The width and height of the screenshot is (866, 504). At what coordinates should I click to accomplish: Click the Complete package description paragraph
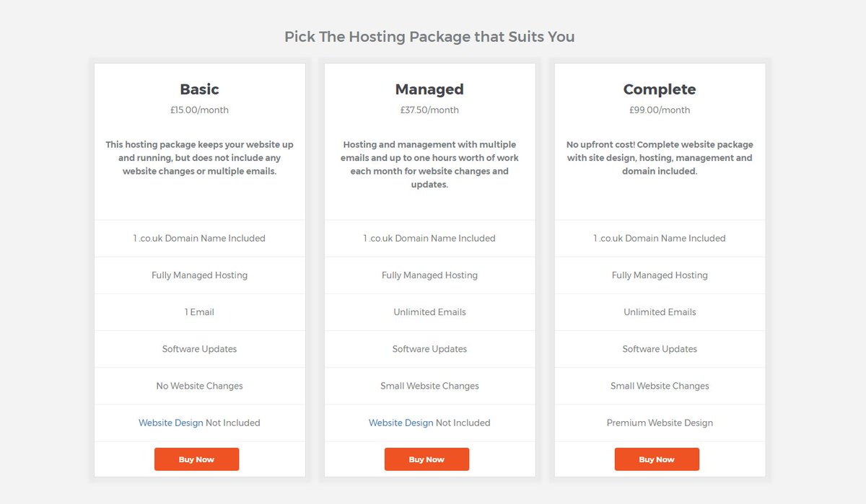click(x=660, y=158)
